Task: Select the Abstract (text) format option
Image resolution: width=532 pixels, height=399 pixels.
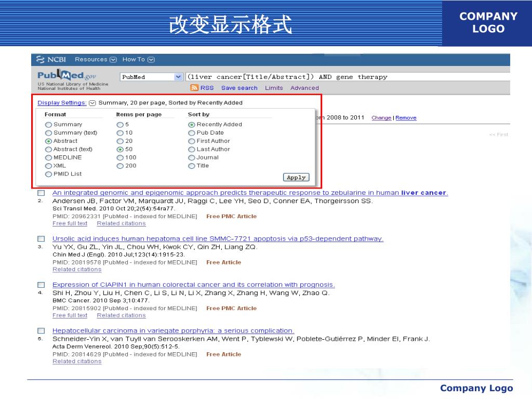Action: (x=48, y=150)
